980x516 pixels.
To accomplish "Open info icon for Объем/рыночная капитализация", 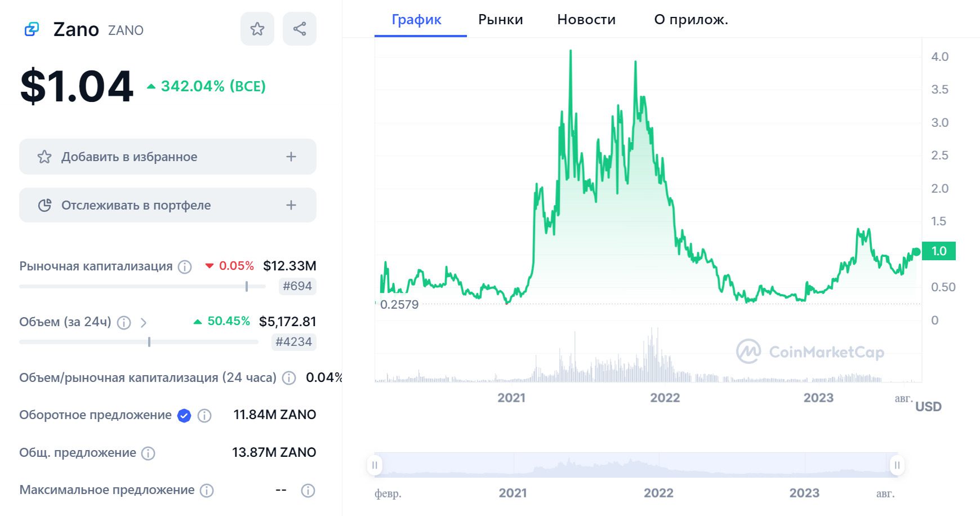I will 289,378.
